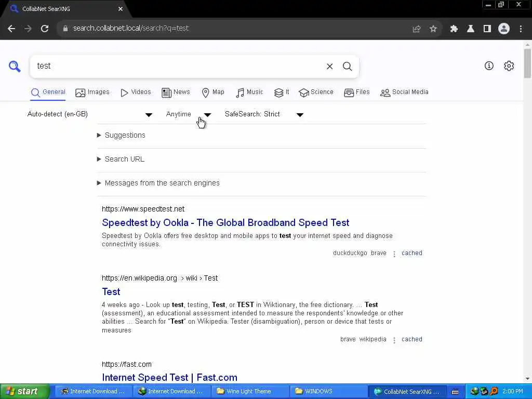Close the CollabNet SearXNG tab

tap(121, 9)
